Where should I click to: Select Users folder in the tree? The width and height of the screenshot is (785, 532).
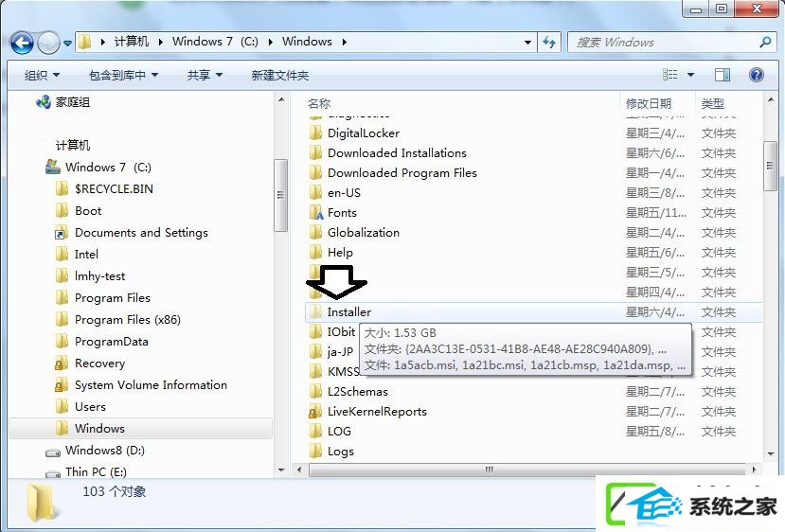[90, 407]
